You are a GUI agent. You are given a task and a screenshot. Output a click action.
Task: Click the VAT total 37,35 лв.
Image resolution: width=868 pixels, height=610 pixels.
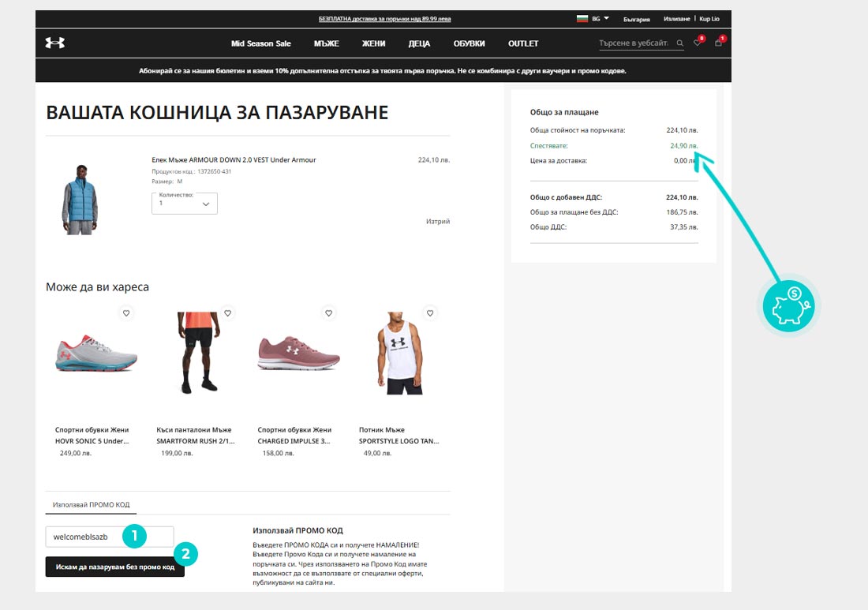[683, 227]
